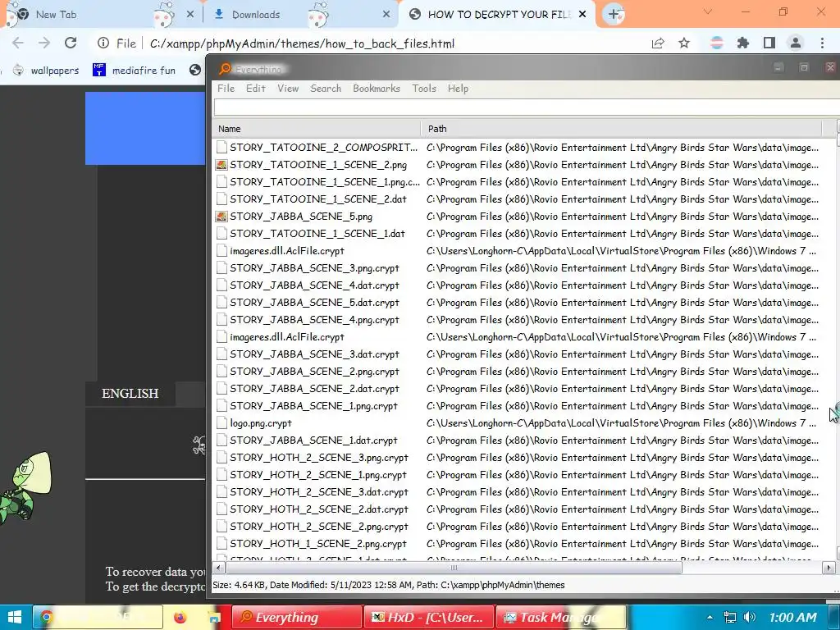This screenshot has height=630, width=840.
Task: Select the ENGLISH tab on ransom page
Action: tap(130, 393)
